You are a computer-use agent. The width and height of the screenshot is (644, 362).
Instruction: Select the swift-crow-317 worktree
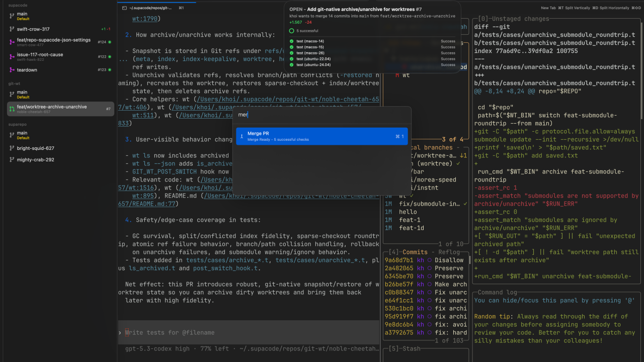pyautogui.click(x=61, y=29)
